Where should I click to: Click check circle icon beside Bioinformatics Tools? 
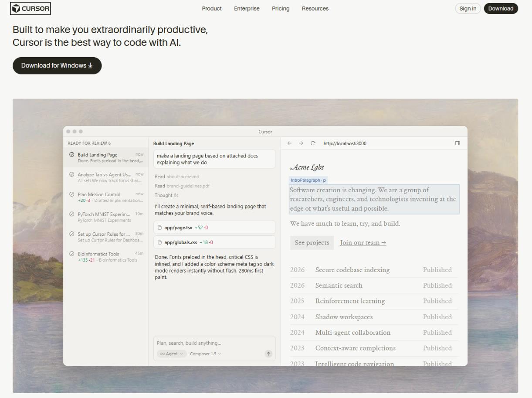pyautogui.click(x=71, y=254)
